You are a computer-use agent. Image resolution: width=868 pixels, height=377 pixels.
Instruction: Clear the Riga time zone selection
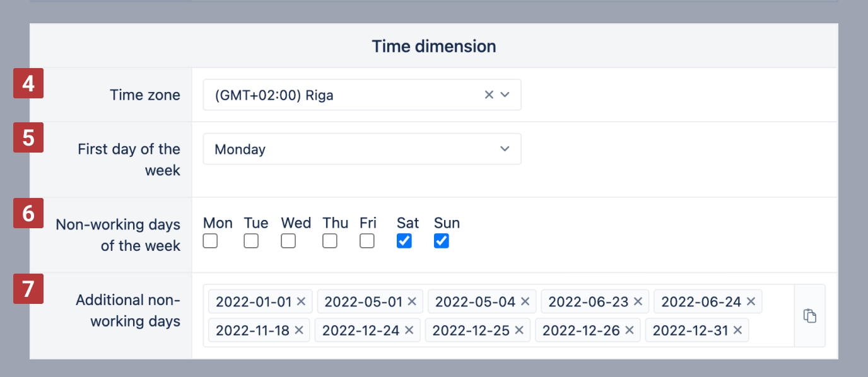(x=489, y=95)
